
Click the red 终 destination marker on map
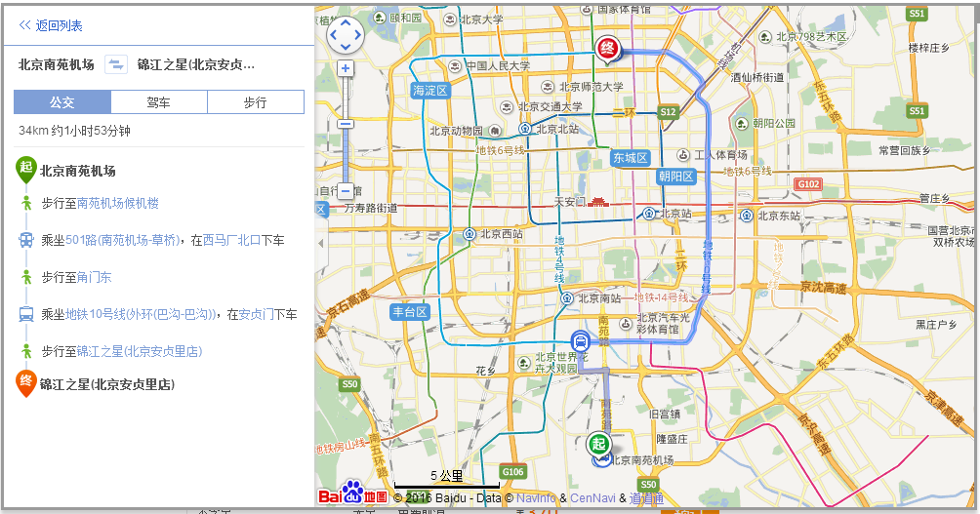[607, 49]
